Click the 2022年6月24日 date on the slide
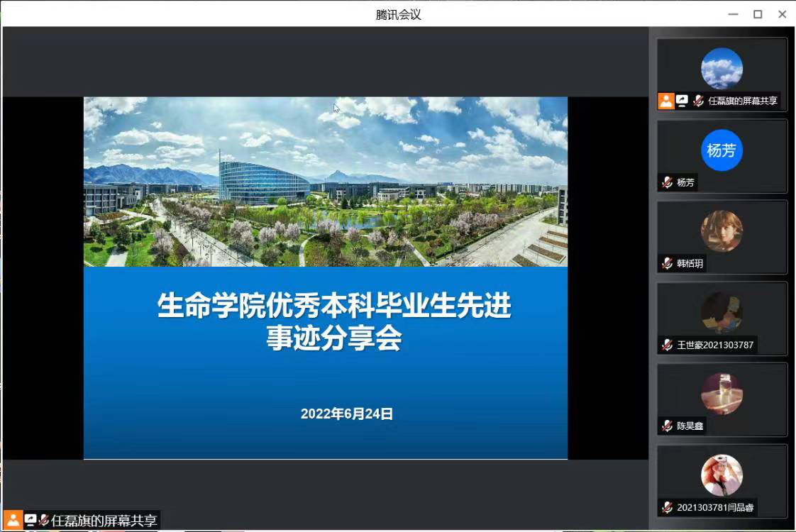The height and width of the screenshot is (532, 796). coord(347,414)
